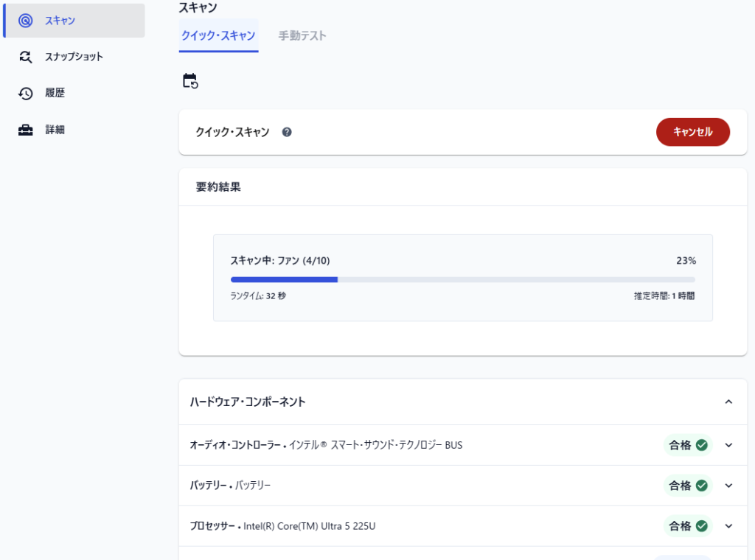Screen dimensions: 755x560
Task: Go to 履歴 label in the sidebar
Action: (55, 94)
